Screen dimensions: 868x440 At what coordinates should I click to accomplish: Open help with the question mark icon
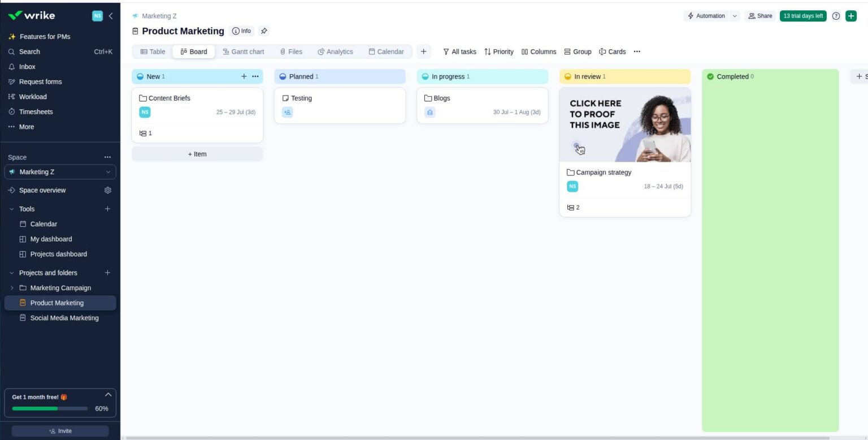coord(836,16)
